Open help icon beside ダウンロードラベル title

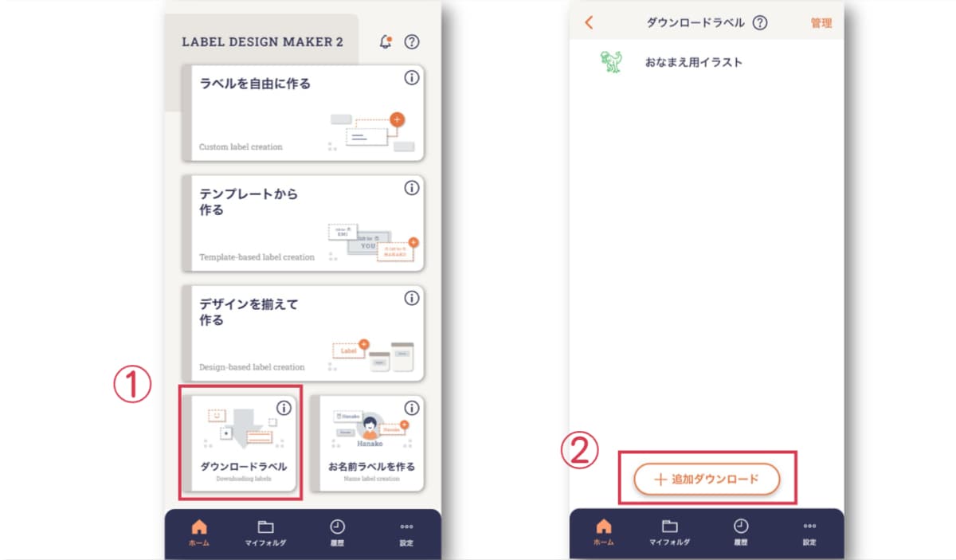[x=760, y=23]
